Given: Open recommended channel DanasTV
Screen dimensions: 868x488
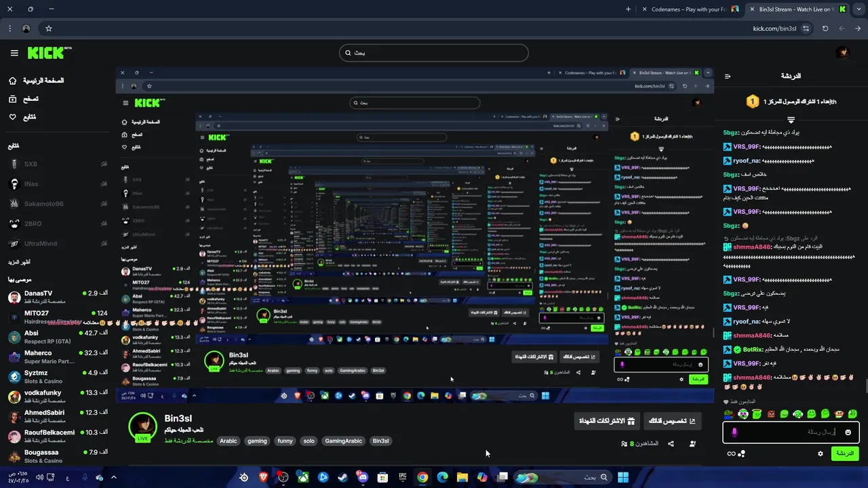Looking at the screenshot, I should (x=58, y=298).
